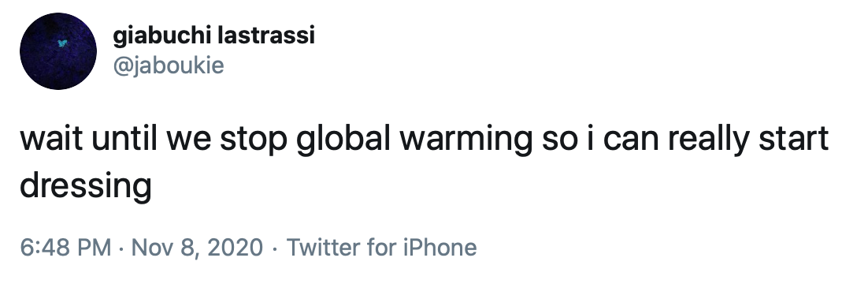Image resolution: width=868 pixels, height=284 pixels.
Task: Open the giabuchi lastrassi profile avatar
Action: pos(58,51)
